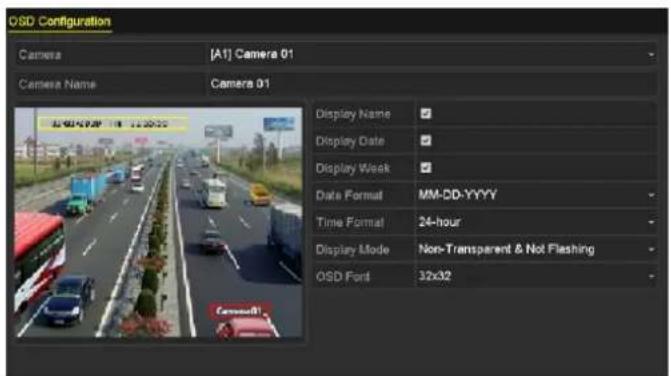
Task: Click the Display Name label
Action: pyautogui.click(x=353, y=114)
